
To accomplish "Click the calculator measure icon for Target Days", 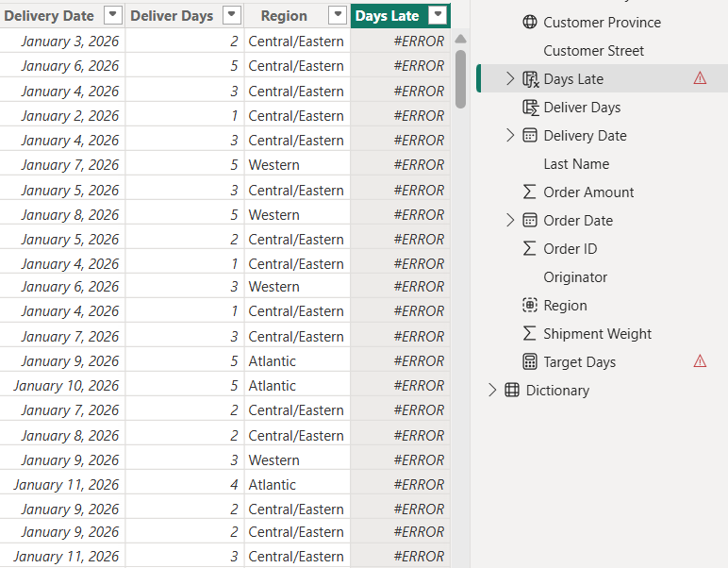I will pyautogui.click(x=530, y=361).
